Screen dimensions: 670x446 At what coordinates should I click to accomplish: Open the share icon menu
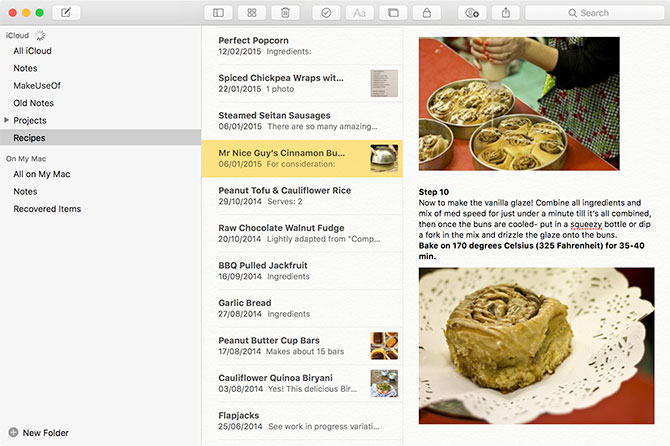[x=505, y=13]
